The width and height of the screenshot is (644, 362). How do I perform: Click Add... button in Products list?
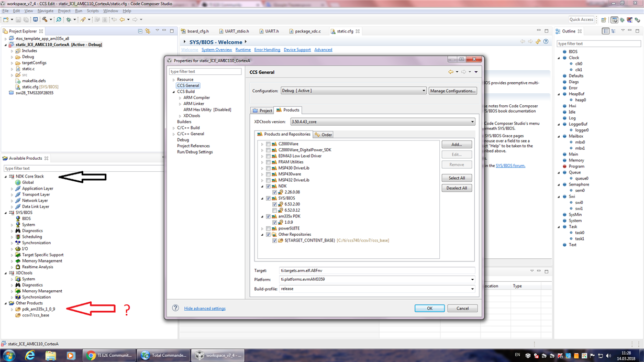tap(457, 144)
